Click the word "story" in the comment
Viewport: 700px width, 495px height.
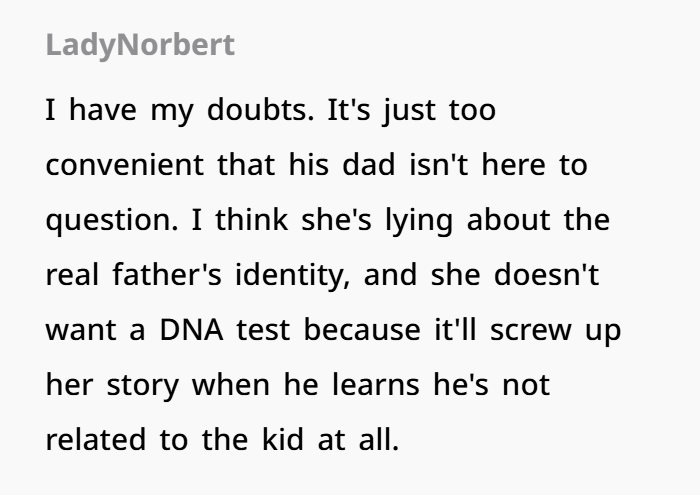point(142,386)
